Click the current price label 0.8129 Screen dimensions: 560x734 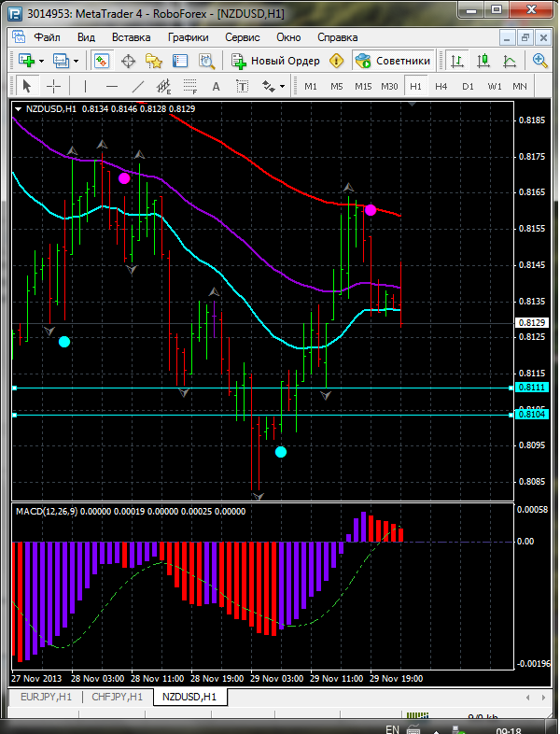(530, 323)
